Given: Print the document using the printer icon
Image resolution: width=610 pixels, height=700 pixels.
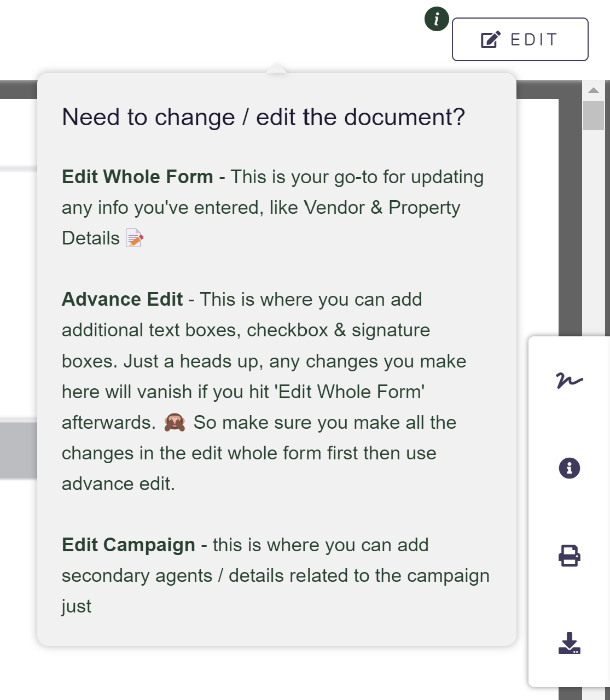Looking at the screenshot, I should tap(569, 556).
